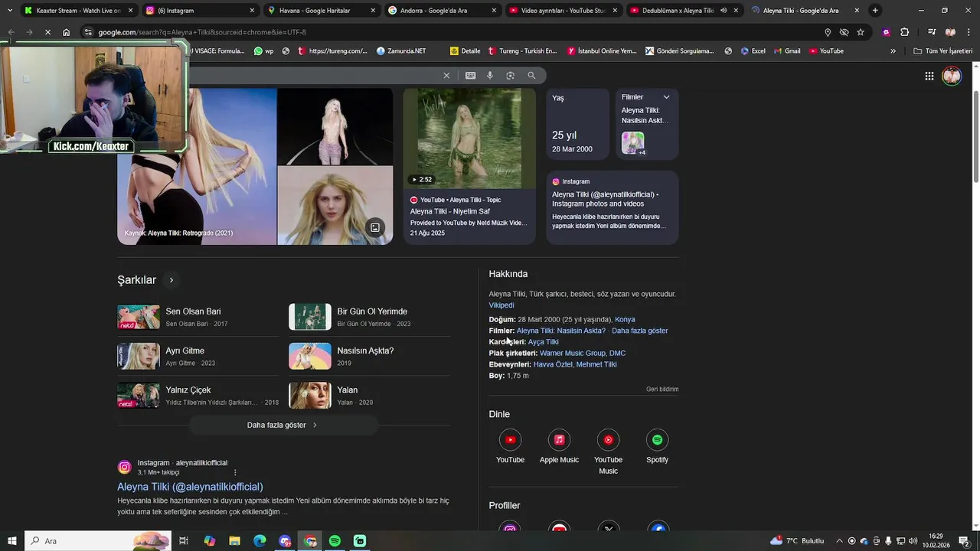The image size is (980, 551).
Task: Open the Copilot icon on the taskbar
Action: pyautogui.click(x=209, y=541)
